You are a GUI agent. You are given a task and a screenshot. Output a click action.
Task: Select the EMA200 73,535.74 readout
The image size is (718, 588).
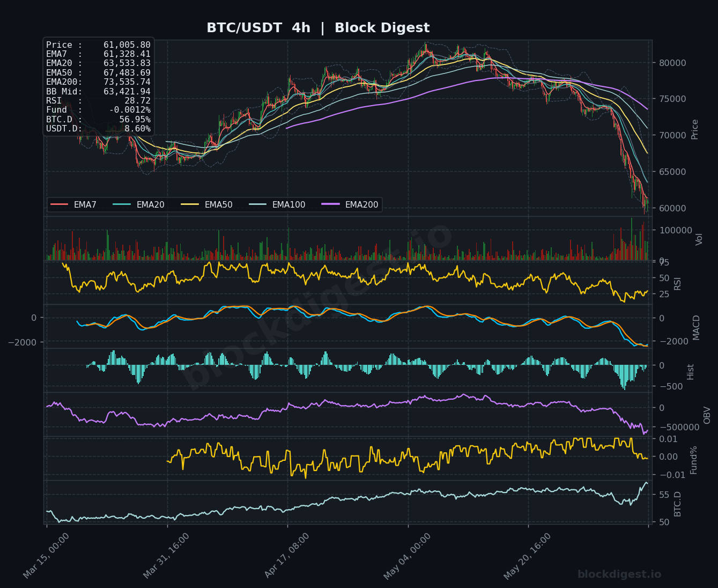click(x=98, y=82)
